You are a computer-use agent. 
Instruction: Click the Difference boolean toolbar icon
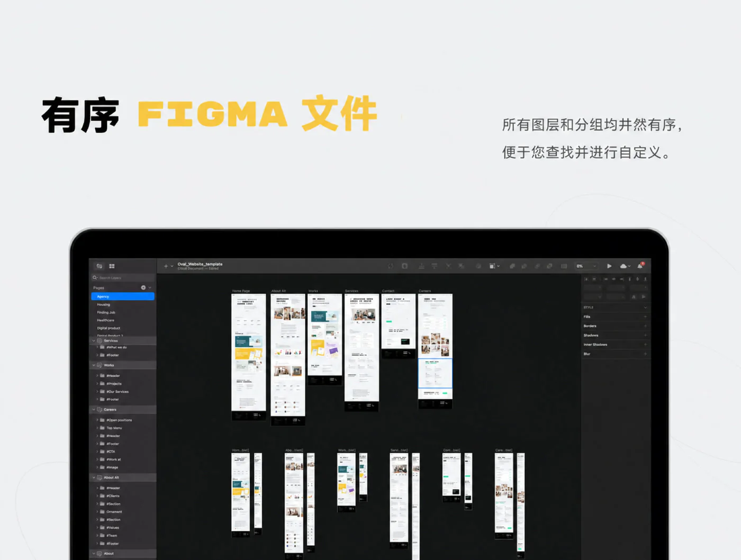pos(549,266)
